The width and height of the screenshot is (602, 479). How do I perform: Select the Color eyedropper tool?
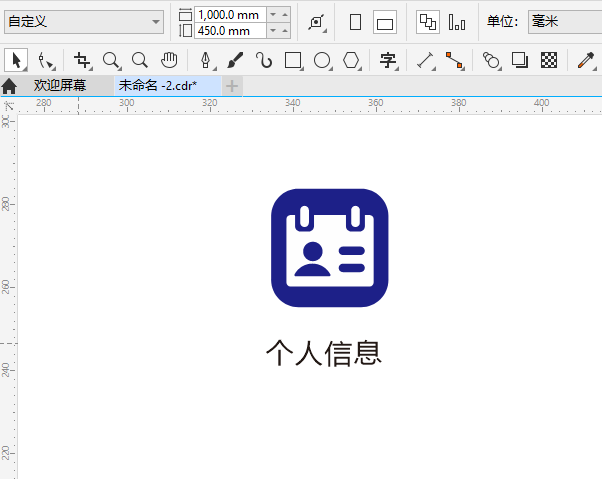(x=586, y=61)
